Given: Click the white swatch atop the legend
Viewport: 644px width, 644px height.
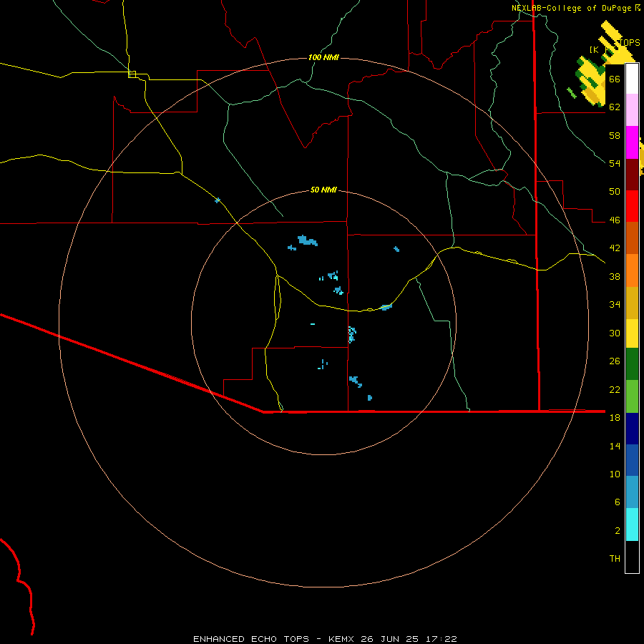Looking at the screenshot, I should tap(632, 79).
